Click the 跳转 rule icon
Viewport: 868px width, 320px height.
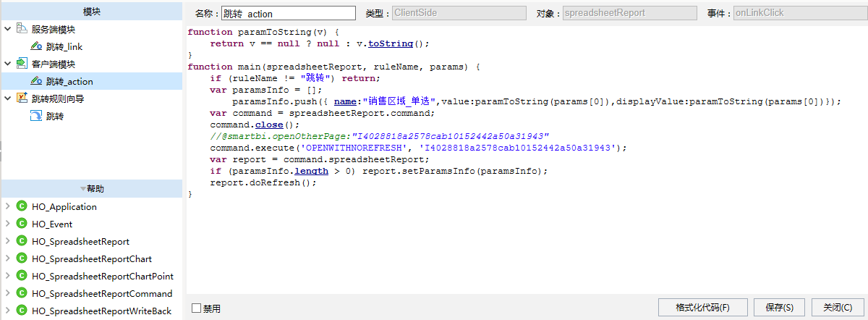point(36,116)
